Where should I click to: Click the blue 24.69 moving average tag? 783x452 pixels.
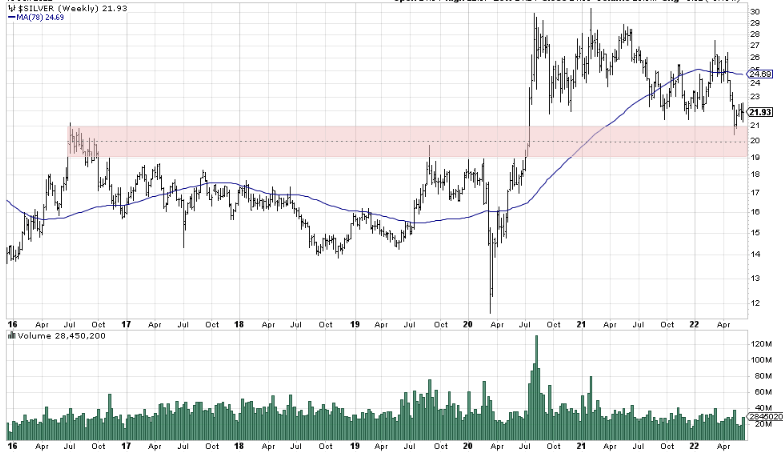click(761, 74)
